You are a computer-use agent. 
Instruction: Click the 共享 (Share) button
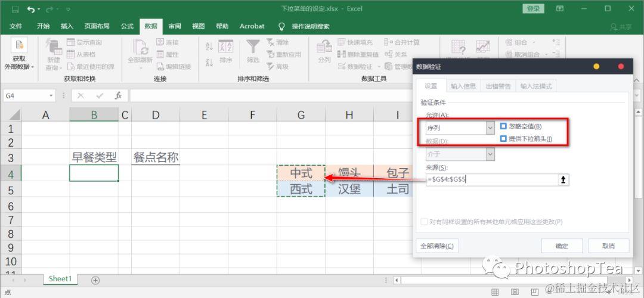[x=621, y=27]
